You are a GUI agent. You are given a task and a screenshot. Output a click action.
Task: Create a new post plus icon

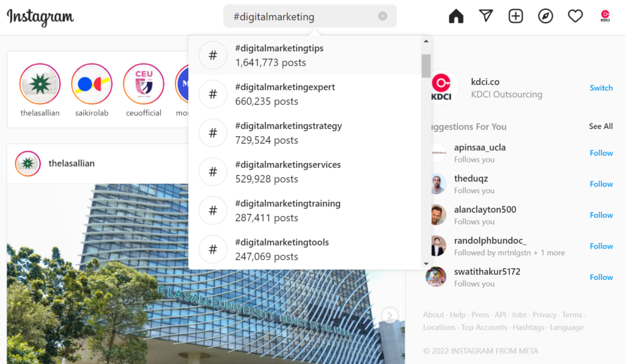click(516, 16)
